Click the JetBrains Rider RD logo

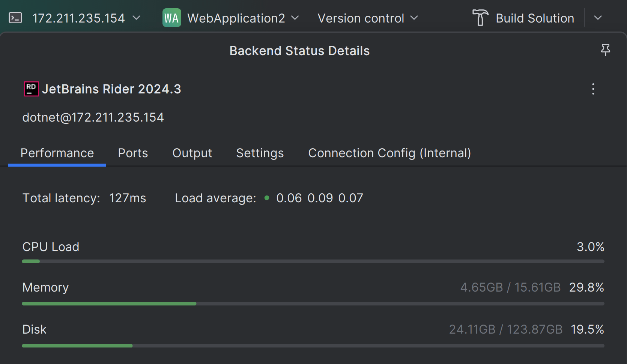point(31,89)
